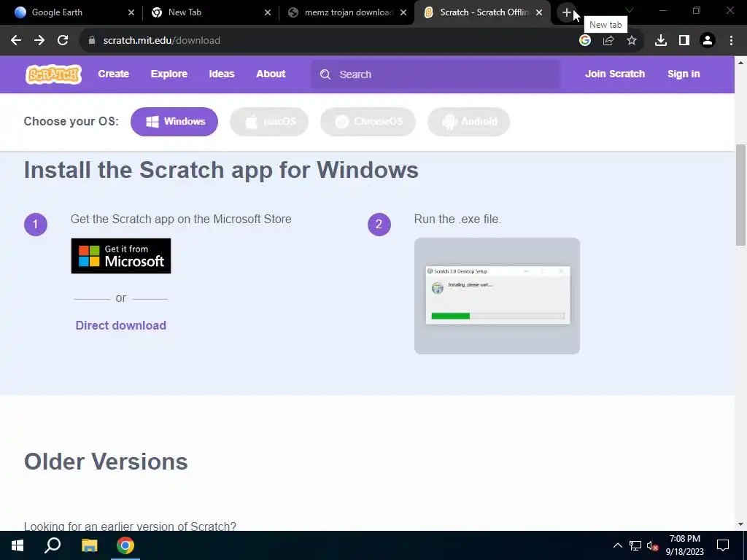Click the magnifier icon in Scratch search
This screenshot has width=747, height=560.
coord(325,74)
